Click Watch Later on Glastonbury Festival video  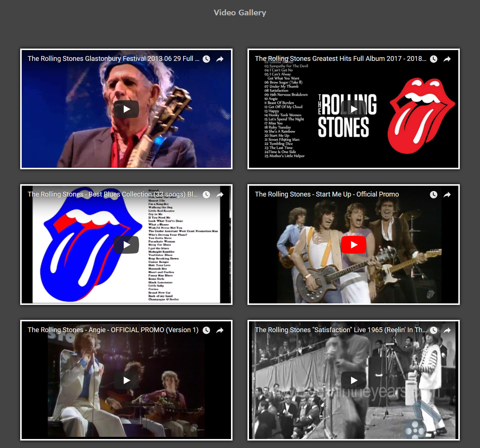(206, 59)
